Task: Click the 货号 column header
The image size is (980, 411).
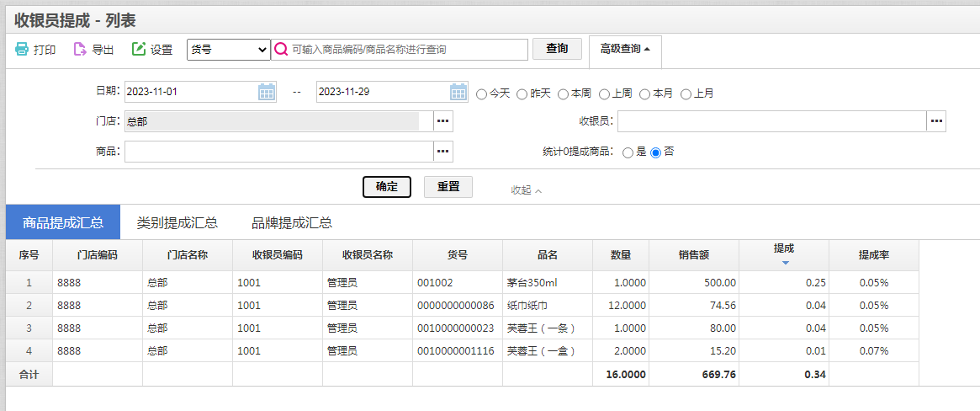Action: 458,255
